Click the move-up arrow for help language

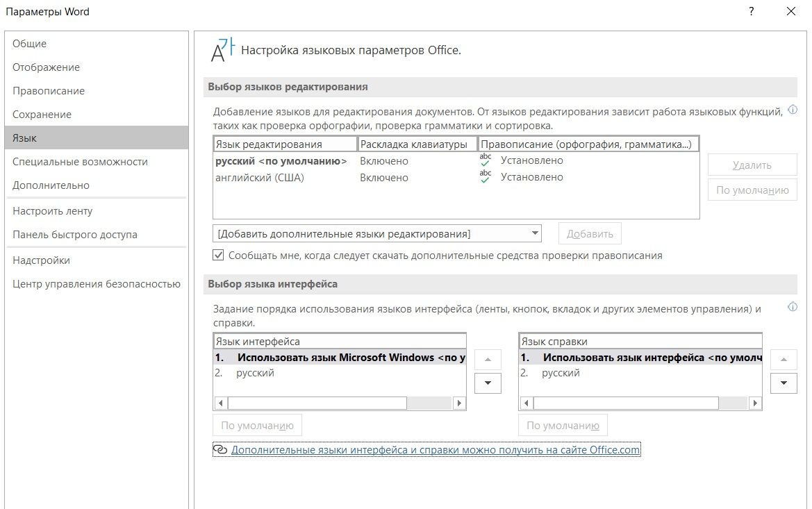click(x=784, y=360)
